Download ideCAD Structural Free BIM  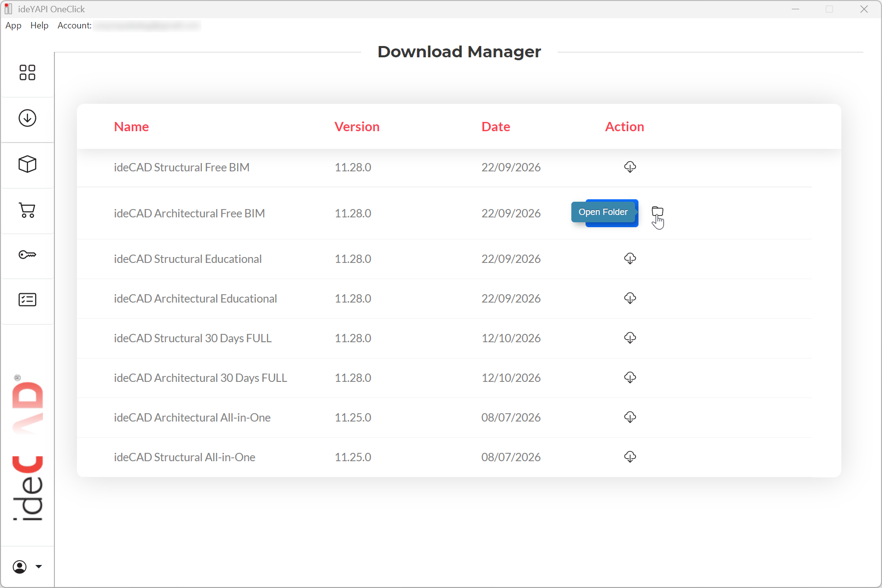click(630, 167)
